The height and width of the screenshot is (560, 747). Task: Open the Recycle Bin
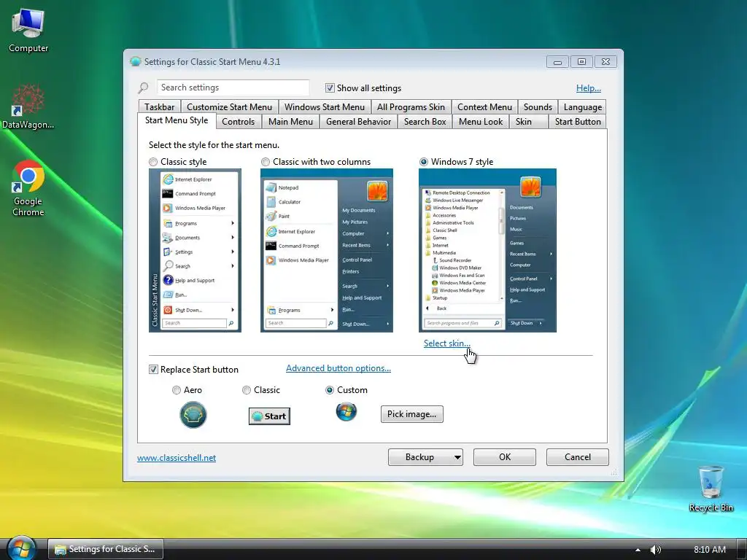pos(711,489)
